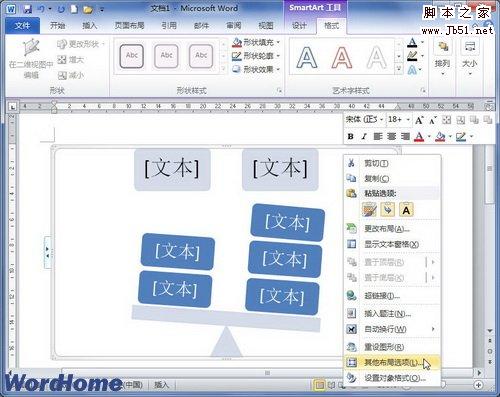Expand the WordArt styles gallery
This screenshot has height=397, width=500.
(399, 69)
